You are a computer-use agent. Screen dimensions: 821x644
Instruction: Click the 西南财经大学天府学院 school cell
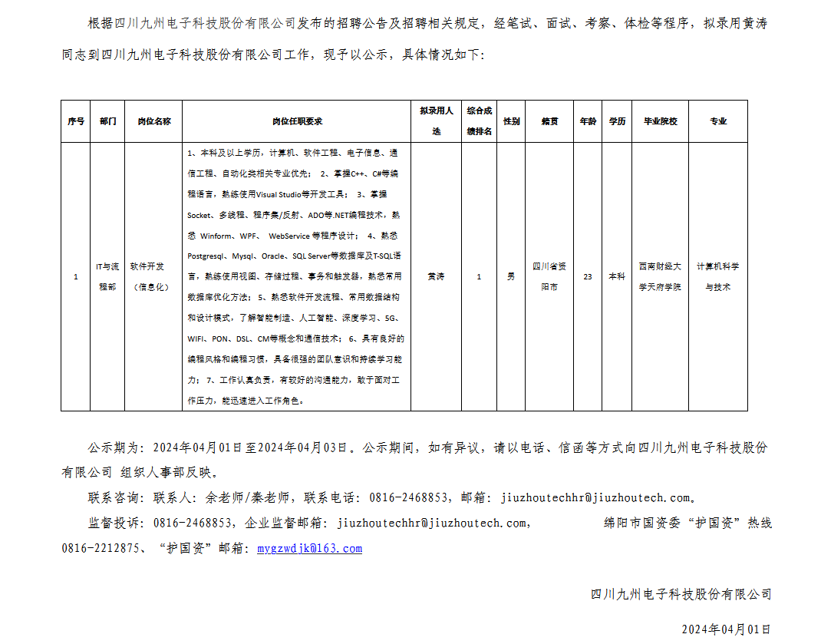point(660,276)
